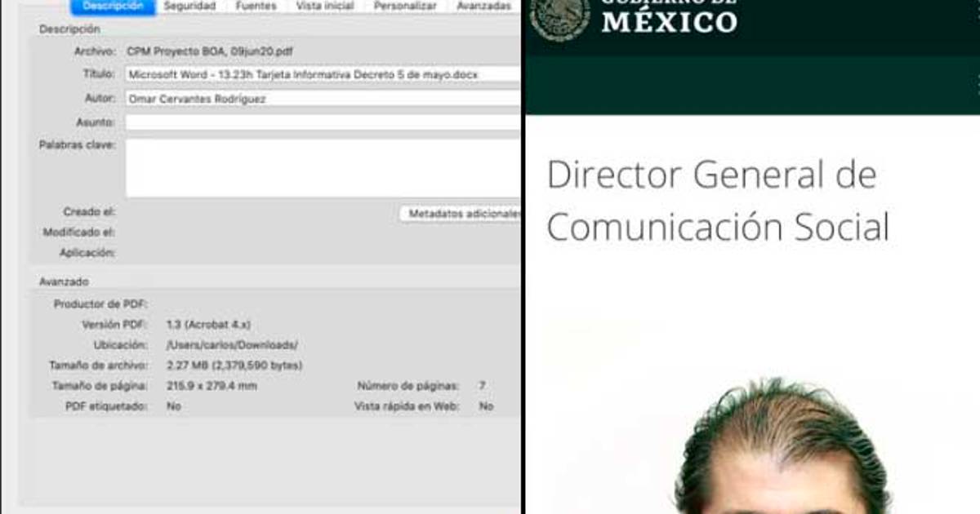Click the Director General de Comunicación Social heading
The height and width of the screenshot is (514, 980).
[x=717, y=202]
